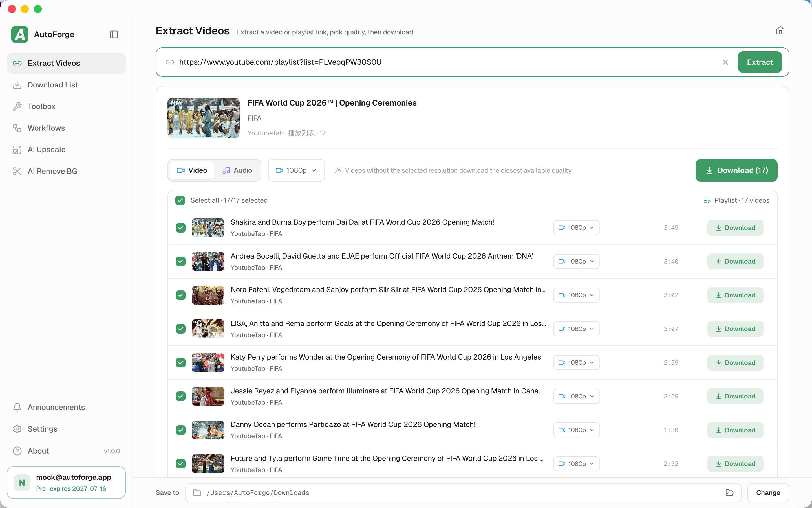812x508 pixels.
Task: Click the AI Remove BG scissors icon
Action: tap(17, 171)
